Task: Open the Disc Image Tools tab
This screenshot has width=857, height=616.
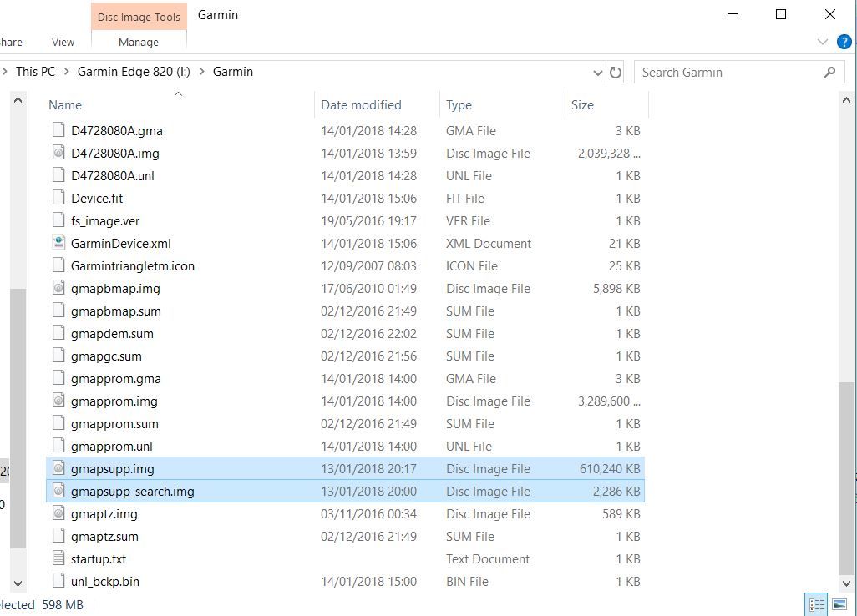Action: 139,17
